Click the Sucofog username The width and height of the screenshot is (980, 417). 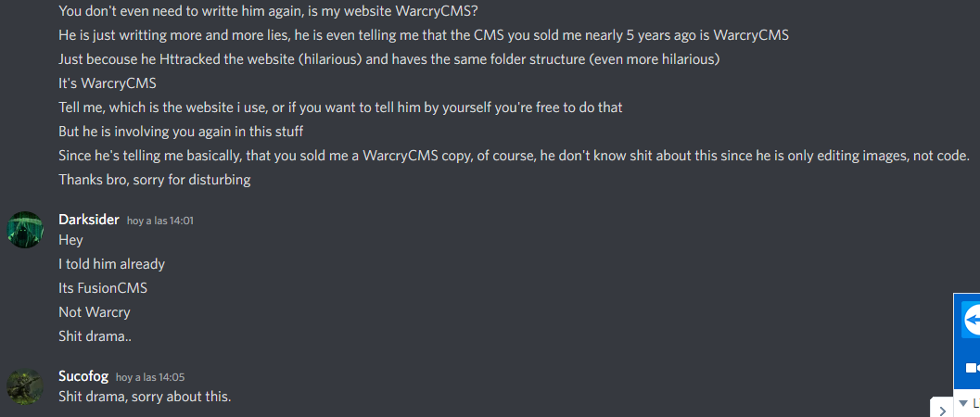83,376
